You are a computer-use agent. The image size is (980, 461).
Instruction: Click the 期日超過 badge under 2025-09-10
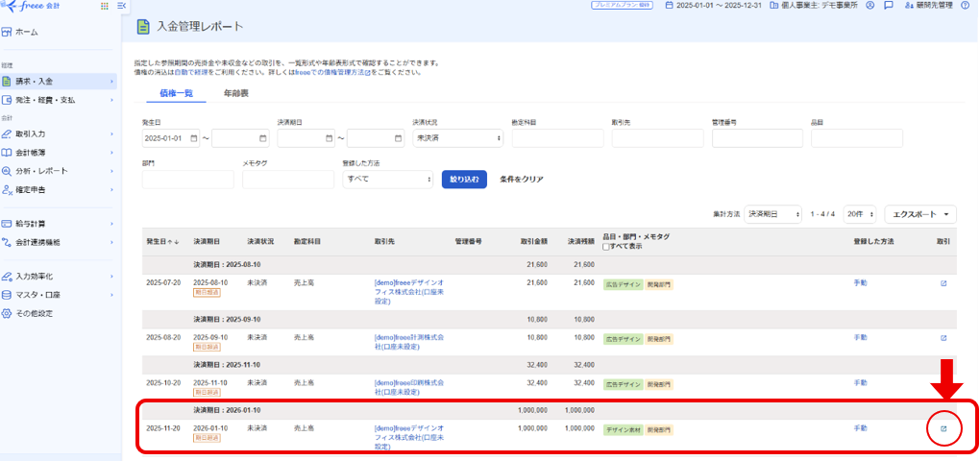(207, 347)
